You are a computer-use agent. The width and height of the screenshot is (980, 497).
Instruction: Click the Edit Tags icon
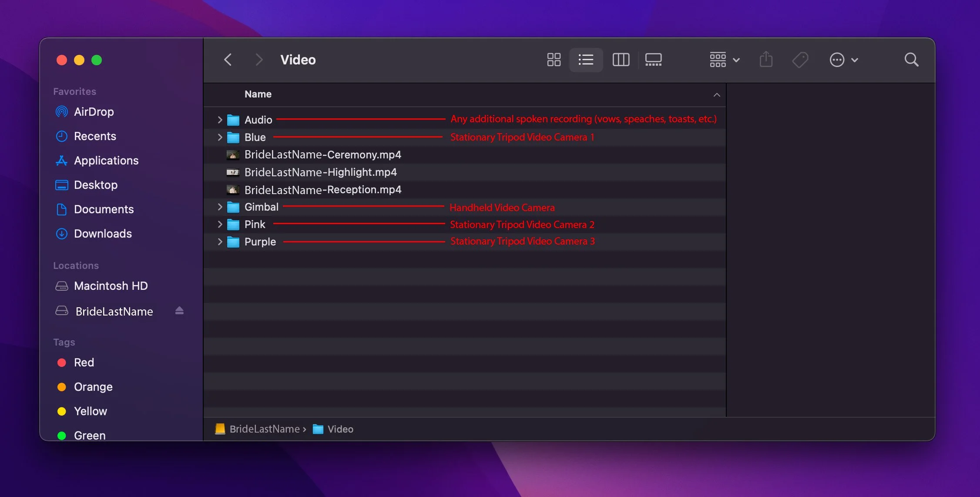(800, 60)
